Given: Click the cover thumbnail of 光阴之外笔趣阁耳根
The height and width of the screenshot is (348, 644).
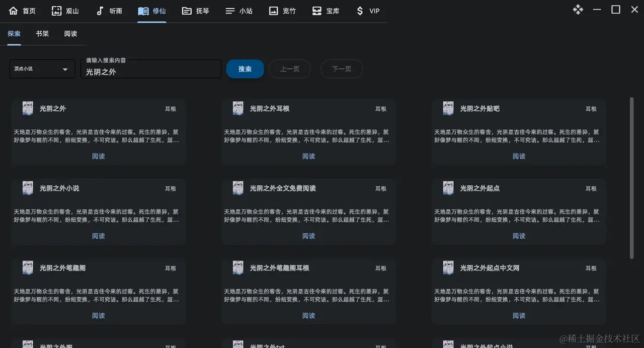Looking at the screenshot, I should (x=238, y=267).
